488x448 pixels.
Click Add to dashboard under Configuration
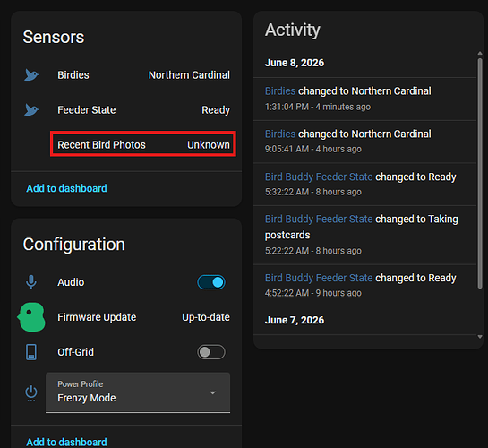pyautogui.click(x=66, y=442)
